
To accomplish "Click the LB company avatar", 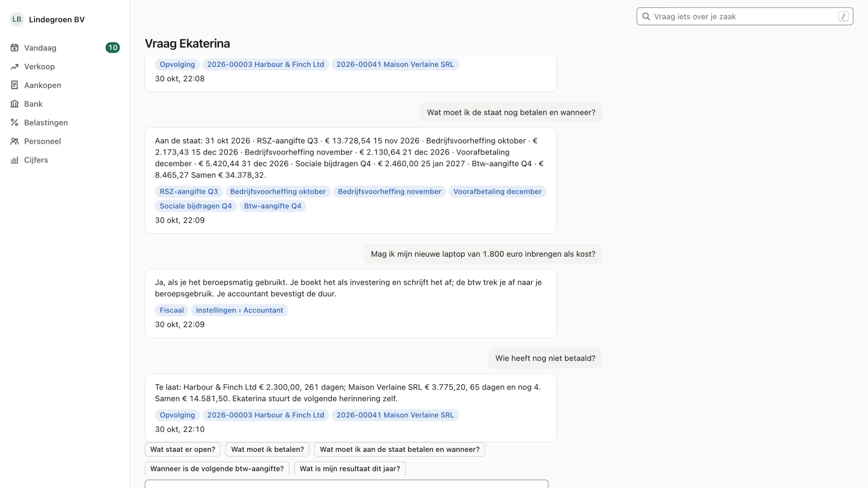I will pyautogui.click(x=17, y=19).
